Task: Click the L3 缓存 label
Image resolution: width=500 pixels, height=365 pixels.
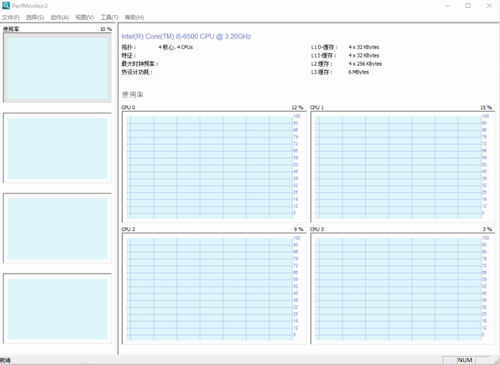Action: point(322,72)
